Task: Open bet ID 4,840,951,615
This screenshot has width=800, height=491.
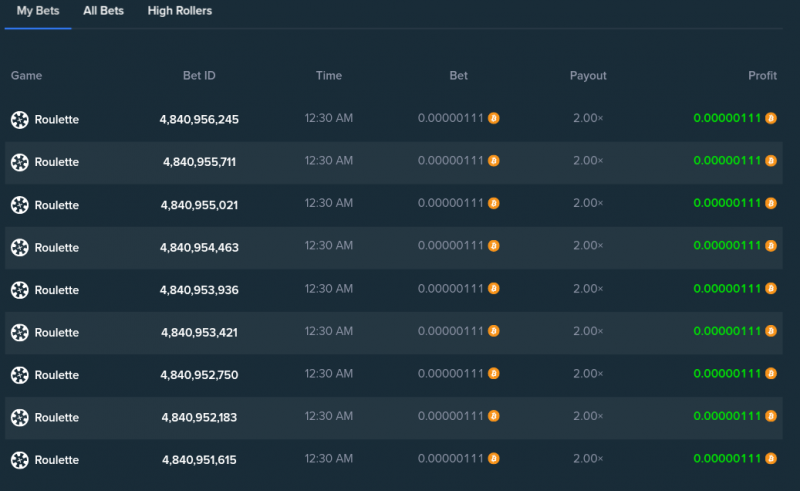Action: (199, 460)
